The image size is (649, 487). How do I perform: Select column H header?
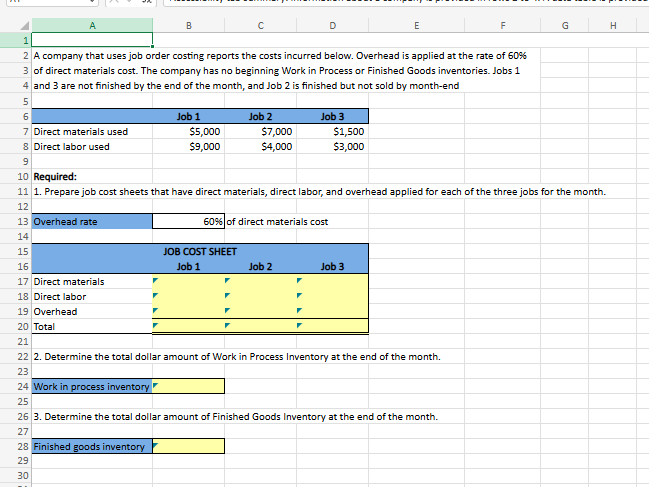[x=613, y=26]
